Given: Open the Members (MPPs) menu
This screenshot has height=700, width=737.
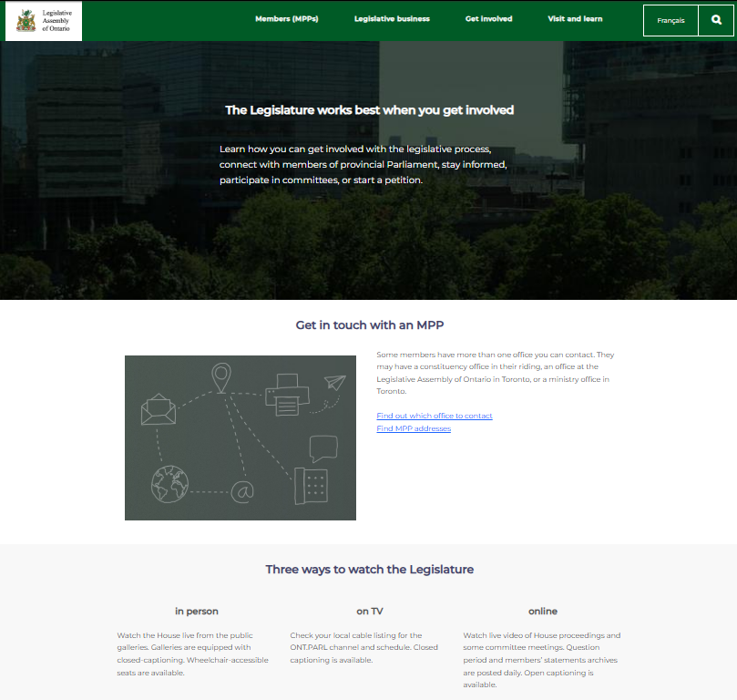Looking at the screenshot, I should pos(287,19).
